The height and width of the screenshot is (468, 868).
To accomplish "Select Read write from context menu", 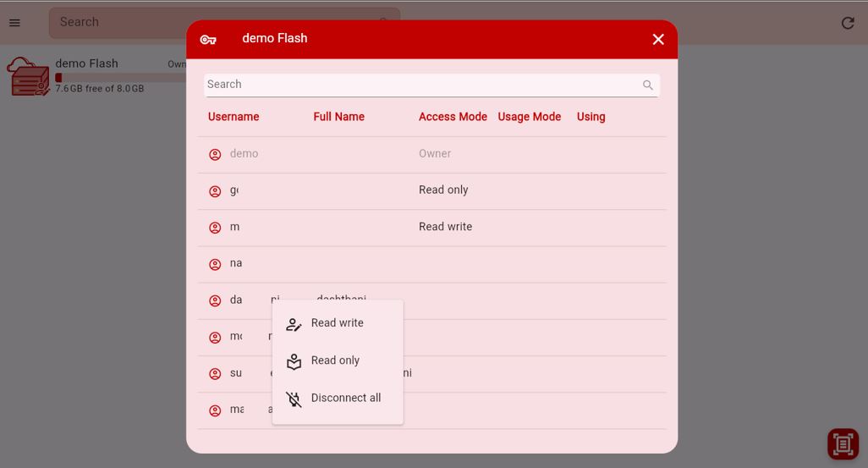I will (337, 323).
